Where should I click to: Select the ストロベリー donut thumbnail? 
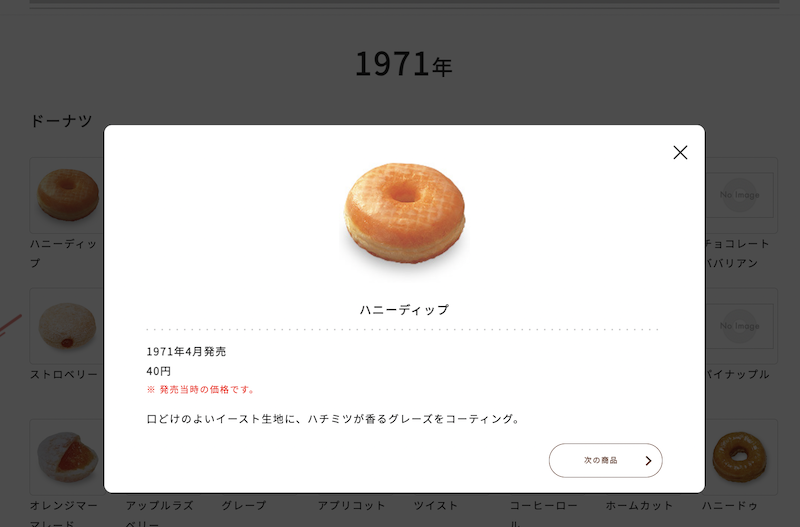pyautogui.click(x=67, y=326)
